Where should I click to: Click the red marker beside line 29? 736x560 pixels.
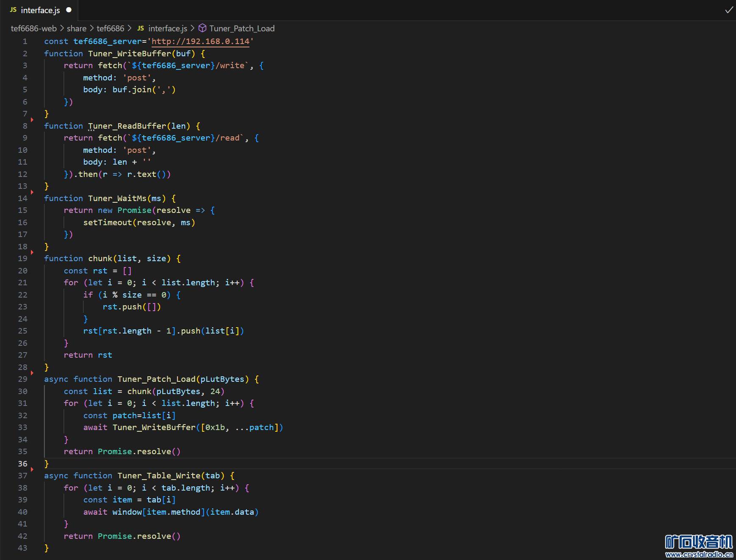pos(32,373)
